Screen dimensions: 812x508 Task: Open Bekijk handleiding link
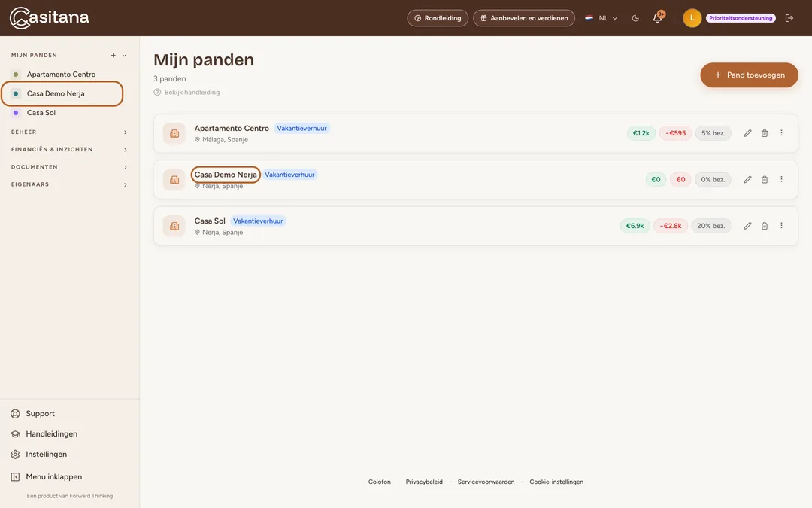pyautogui.click(x=187, y=93)
